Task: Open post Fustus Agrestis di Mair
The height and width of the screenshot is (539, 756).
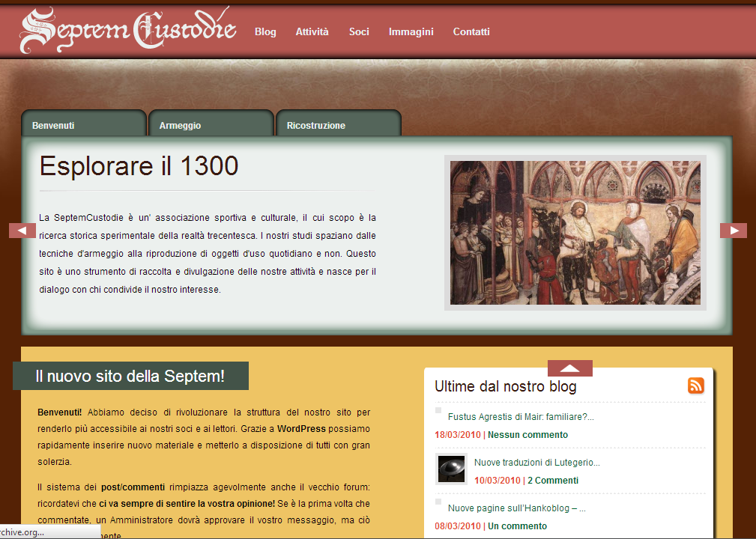Action: pos(521,417)
